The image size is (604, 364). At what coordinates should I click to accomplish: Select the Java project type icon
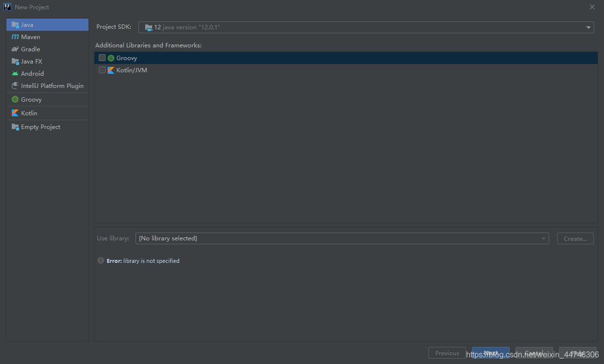tap(15, 24)
